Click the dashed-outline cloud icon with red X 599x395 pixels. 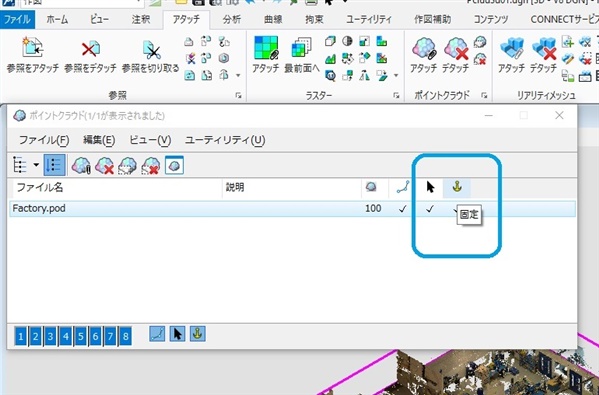point(151,165)
